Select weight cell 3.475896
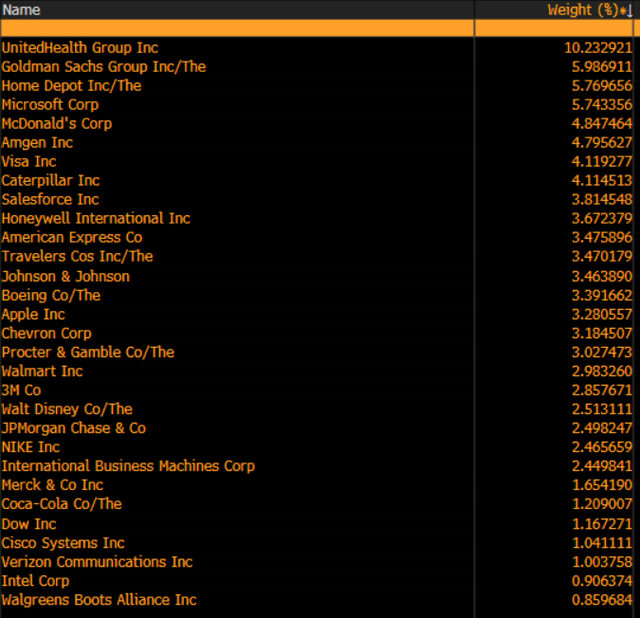The image size is (640, 618). pyautogui.click(x=602, y=237)
